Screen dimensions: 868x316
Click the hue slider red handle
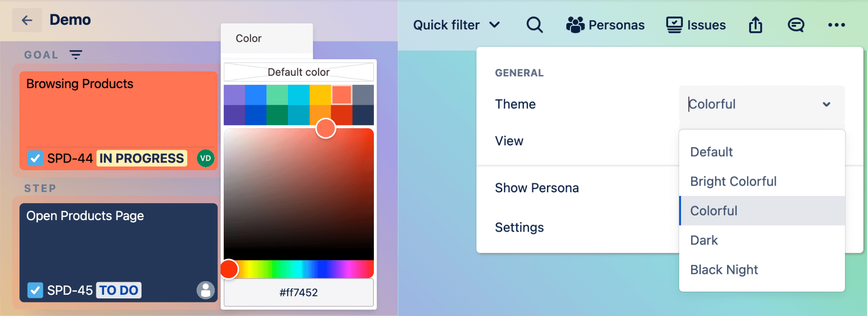[229, 269]
